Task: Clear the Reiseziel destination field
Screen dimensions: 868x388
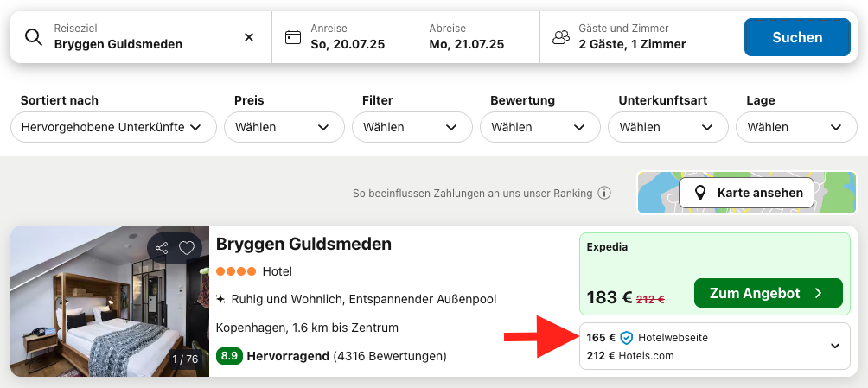Action: point(249,37)
